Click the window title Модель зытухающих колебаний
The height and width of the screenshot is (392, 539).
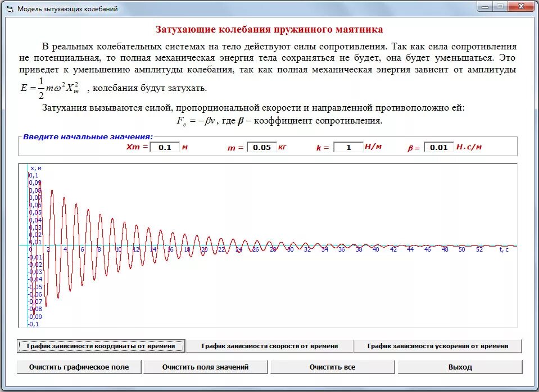click(67, 9)
